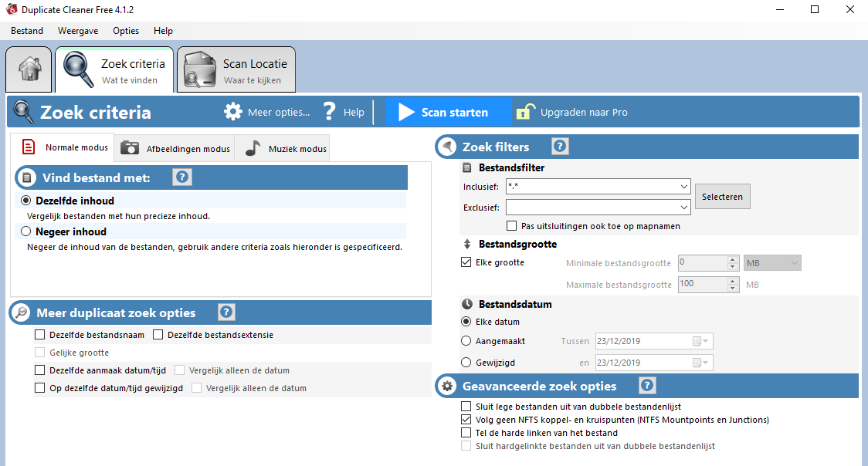
Task: Click the Maximale bestandsgrootte value field
Action: pyautogui.click(x=703, y=284)
